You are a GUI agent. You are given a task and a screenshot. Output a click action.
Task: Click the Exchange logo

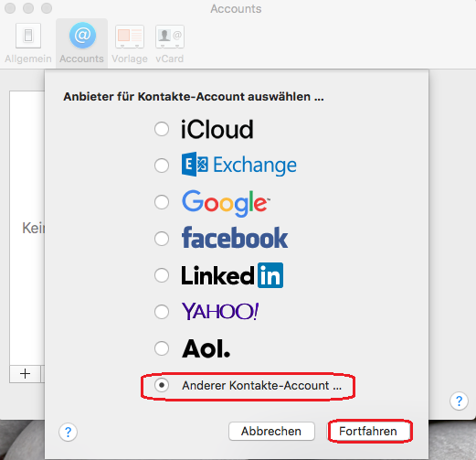[238, 165]
